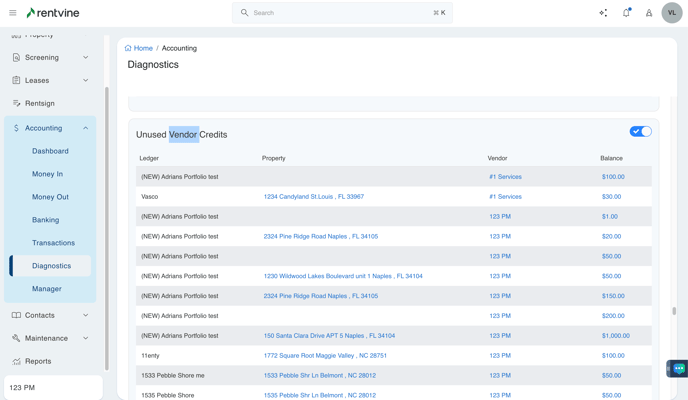The width and height of the screenshot is (688, 400).
Task: Open the notifications bell
Action: [x=626, y=13]
